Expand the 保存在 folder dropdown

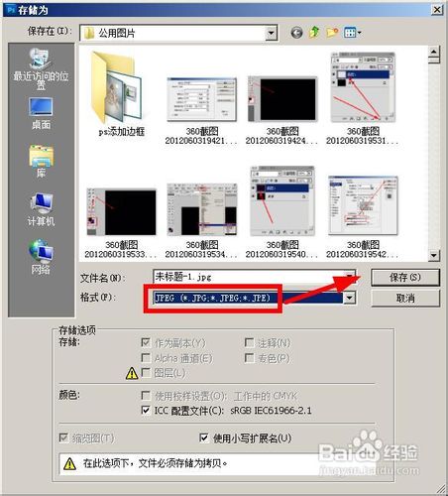coord(271,33)
